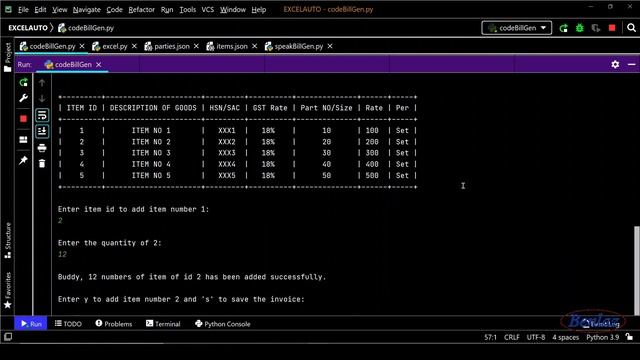Change CRLF line separator in status bar
The height and width of the screenshot is (360, 640).
[x=511, y=337]
